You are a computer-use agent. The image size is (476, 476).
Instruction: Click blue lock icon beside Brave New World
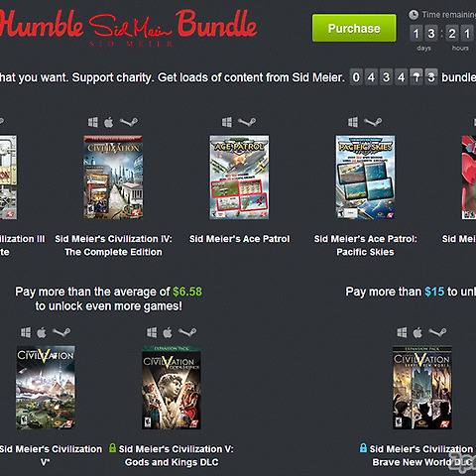tap(363, 448)
